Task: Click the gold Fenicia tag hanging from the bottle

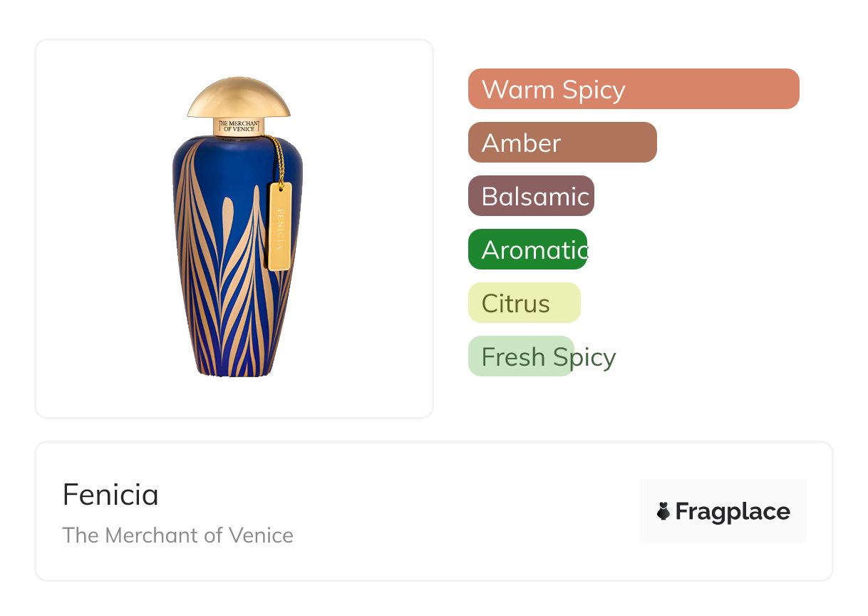Action: pos(279,226)
